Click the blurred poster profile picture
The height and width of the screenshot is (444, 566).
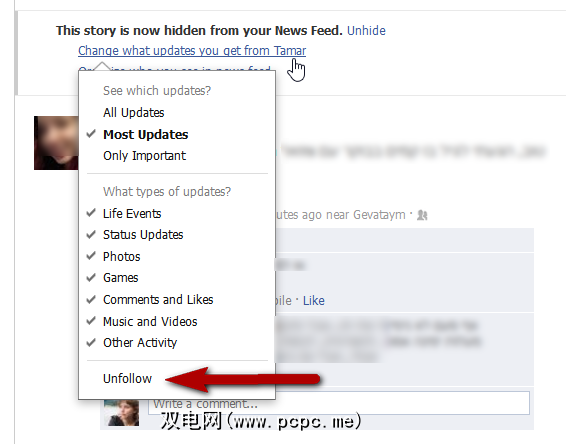[x=56, y=143]
